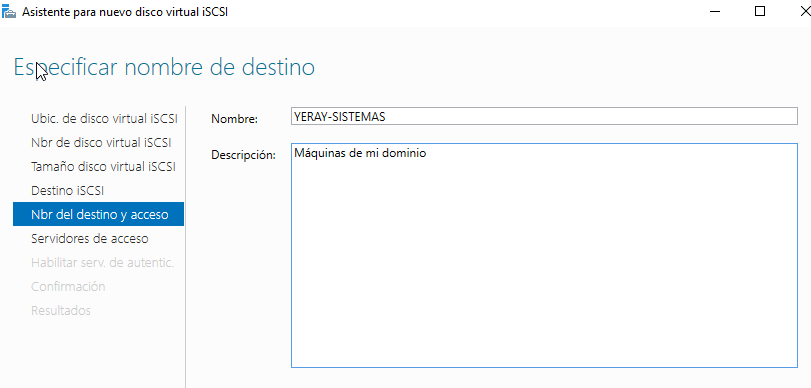811x388 pixels.
Task: Click the greyed 'Resultados' step
Action: 61,310
